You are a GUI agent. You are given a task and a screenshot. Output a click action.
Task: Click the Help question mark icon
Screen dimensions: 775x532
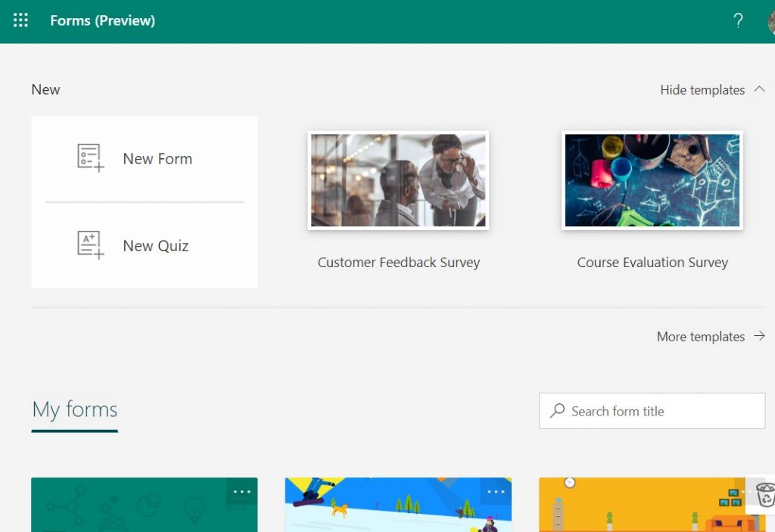738,21
